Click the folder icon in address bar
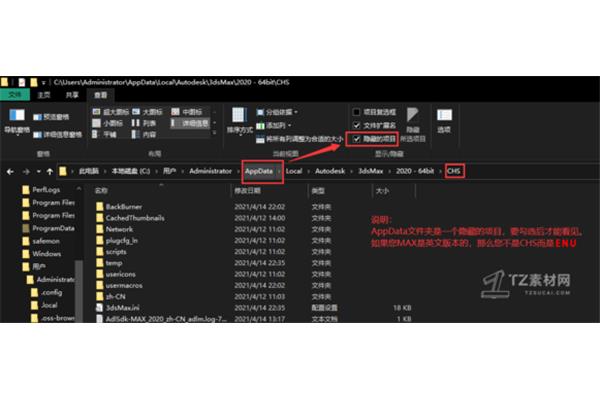Screen dimensions: 600x400 point(63,171)
